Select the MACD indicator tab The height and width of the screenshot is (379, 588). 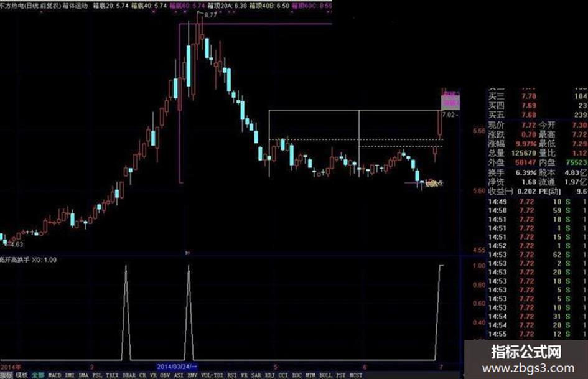[x=54, y=375]
